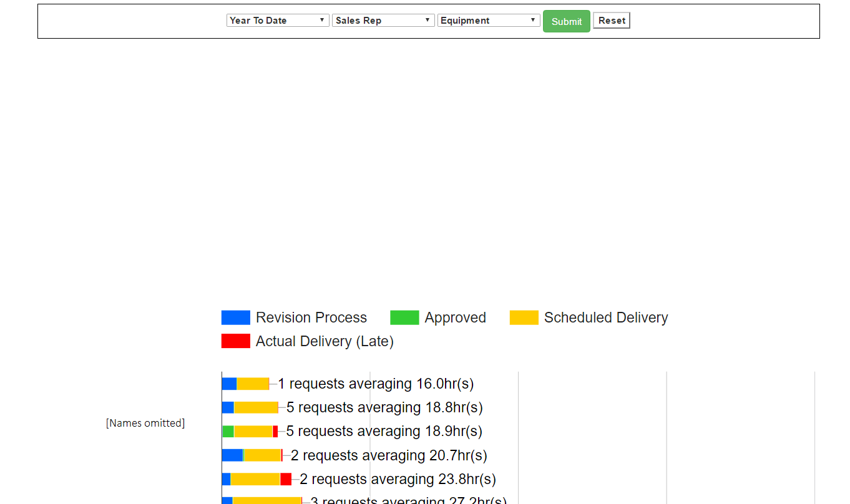Screen dimensions: 850x504
Task: Click the yellow Scheduled Delivery legend swatch
Action: coord(523,317)
